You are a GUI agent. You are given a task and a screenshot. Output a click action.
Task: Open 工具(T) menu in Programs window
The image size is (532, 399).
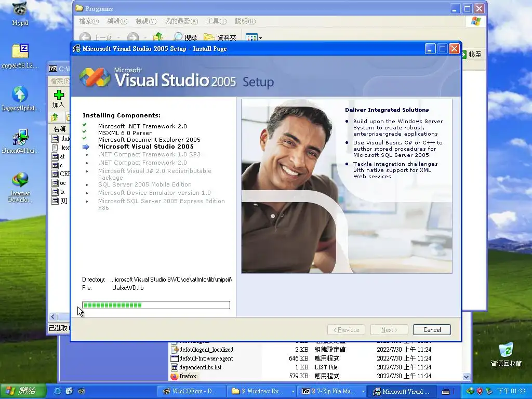click(x=217, y=21)
